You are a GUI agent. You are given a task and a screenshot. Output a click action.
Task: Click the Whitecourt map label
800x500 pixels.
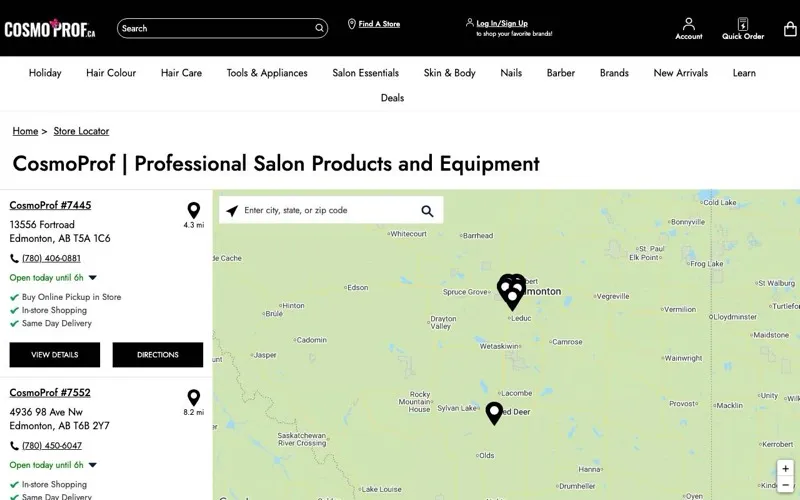point(408,234)
